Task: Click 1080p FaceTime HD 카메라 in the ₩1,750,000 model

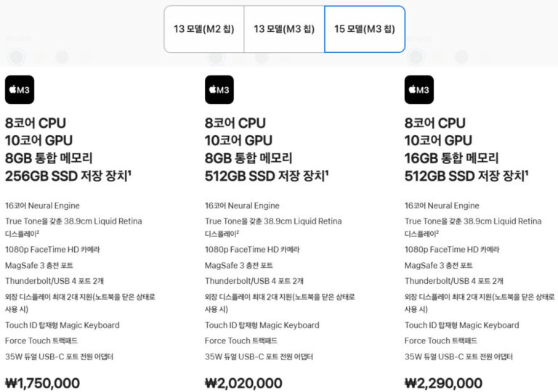Action: [x=52, y=250]
